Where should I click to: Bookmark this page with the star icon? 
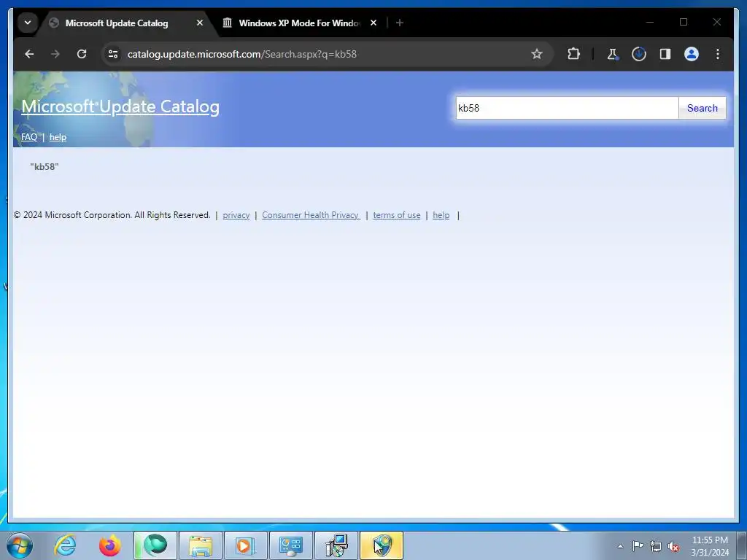point(537,54)
